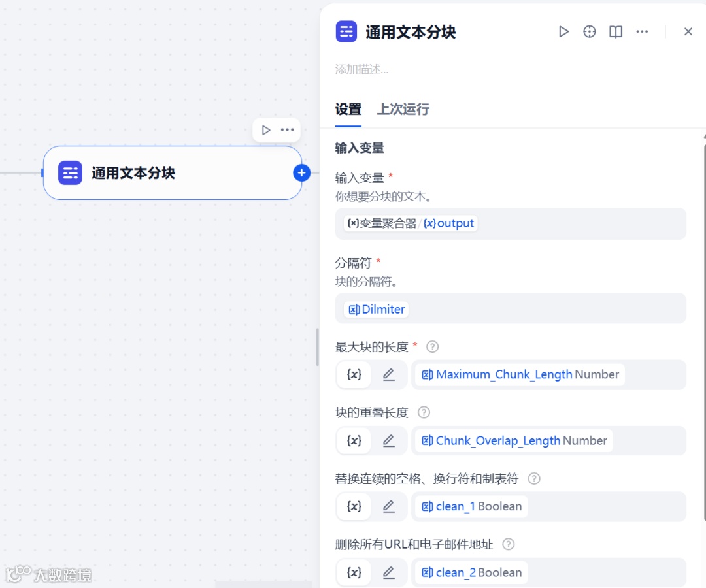706x588 pixels.
Task: Open the 变量聚合器 output variable field
Action: point(510,223)
